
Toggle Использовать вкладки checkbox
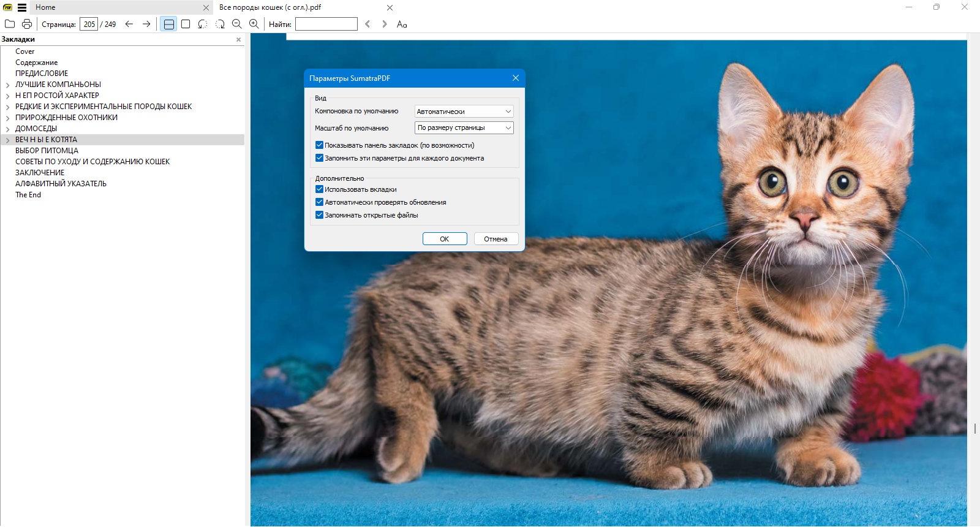tap(319, 189)
